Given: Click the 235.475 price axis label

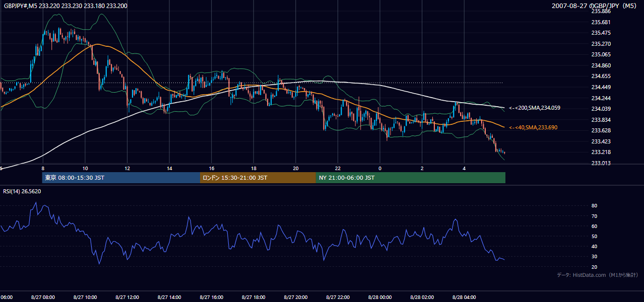Looking at the screenshot, I should tap(601, 33).
